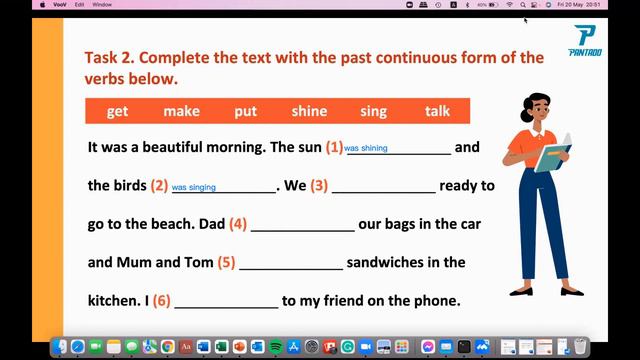Open the VooV application menu
The height and width of the screenshot is (360, 640).
(60, 4)
